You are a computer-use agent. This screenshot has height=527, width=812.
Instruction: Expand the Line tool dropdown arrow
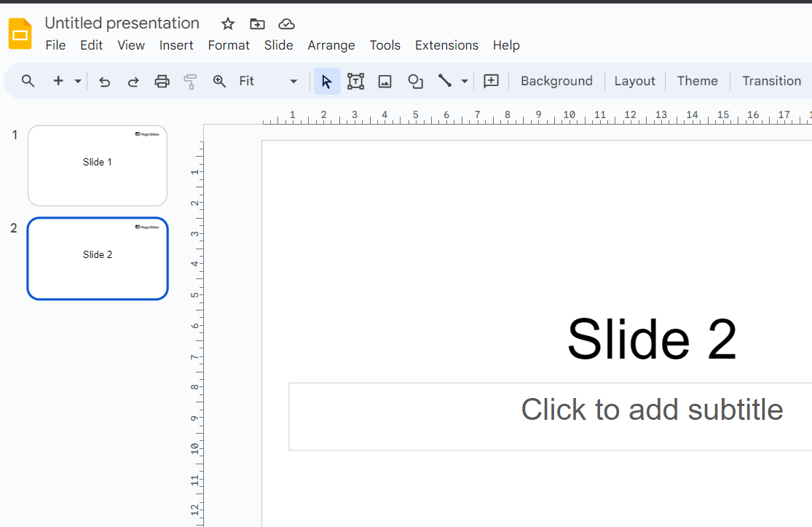(x=465, y=81)
